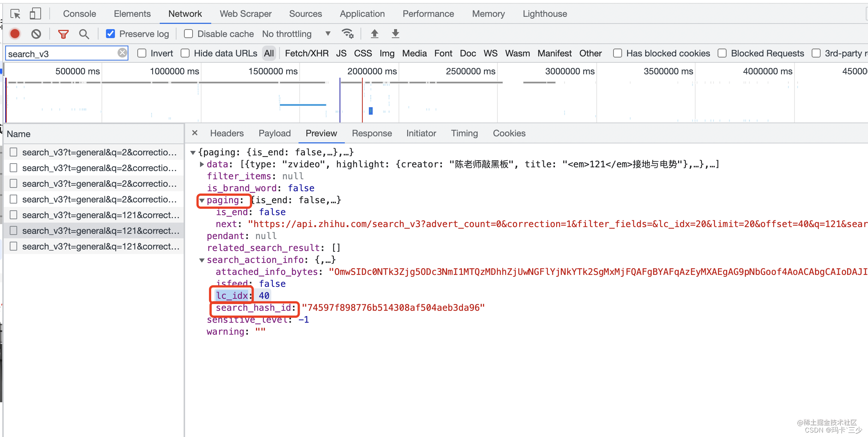The width and height of the screenshot is (868, 437).
Task: Open network search magnifier icon
Action: tap(84, 34)
